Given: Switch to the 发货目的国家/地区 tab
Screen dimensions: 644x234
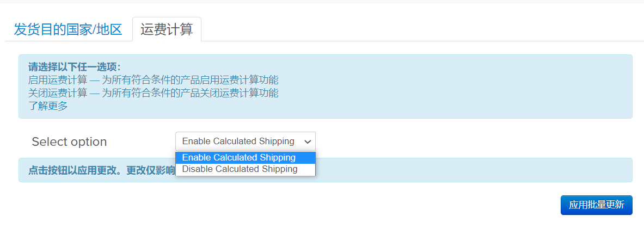Looking at the screenshot, I should tap(68, 29).
